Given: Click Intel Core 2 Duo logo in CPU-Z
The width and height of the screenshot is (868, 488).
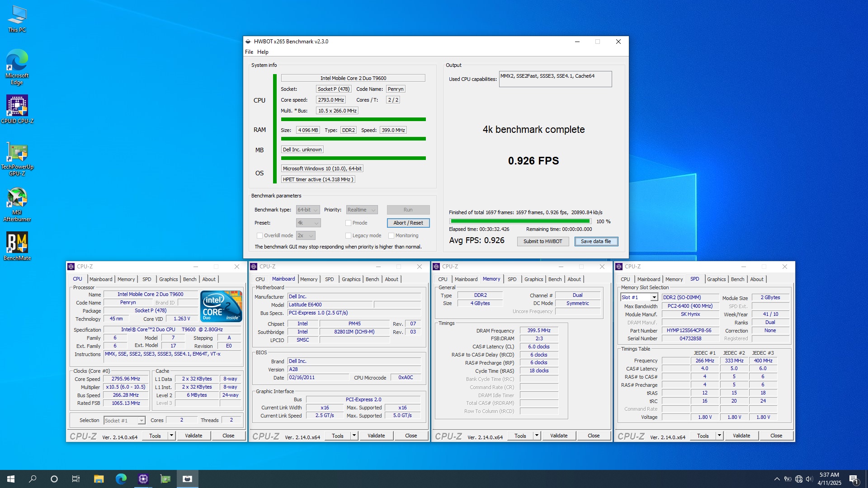Looking at the screenshot, I should tap(221, 306).
